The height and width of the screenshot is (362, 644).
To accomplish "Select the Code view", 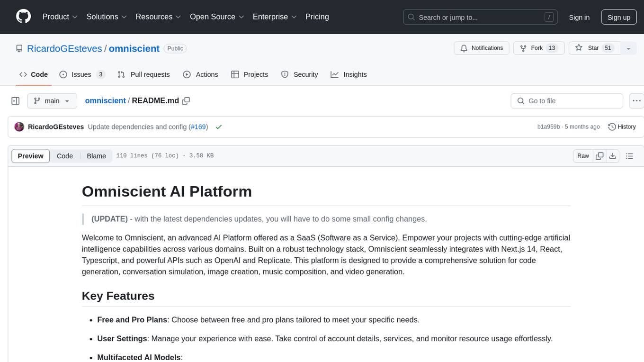I will pos(65,156).
